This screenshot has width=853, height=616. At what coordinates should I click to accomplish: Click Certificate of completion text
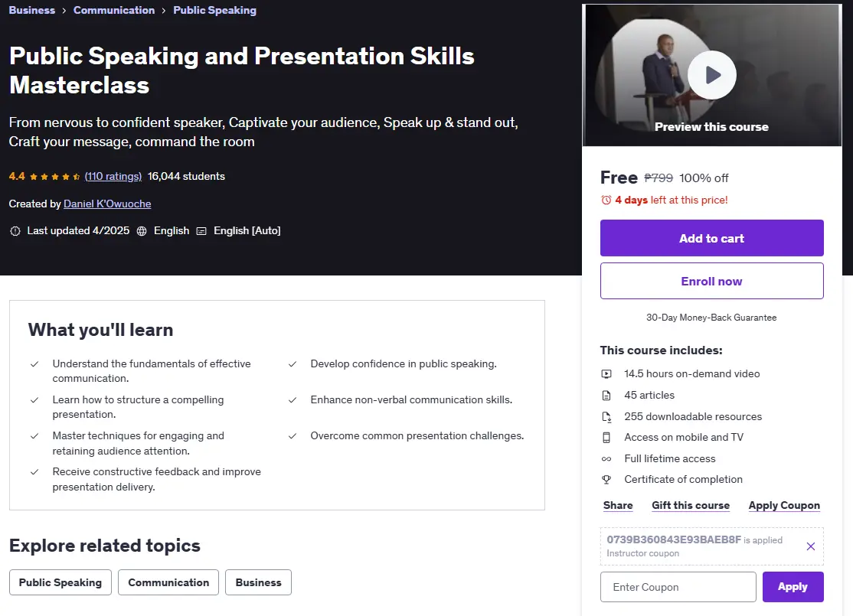tap(683, 479)
